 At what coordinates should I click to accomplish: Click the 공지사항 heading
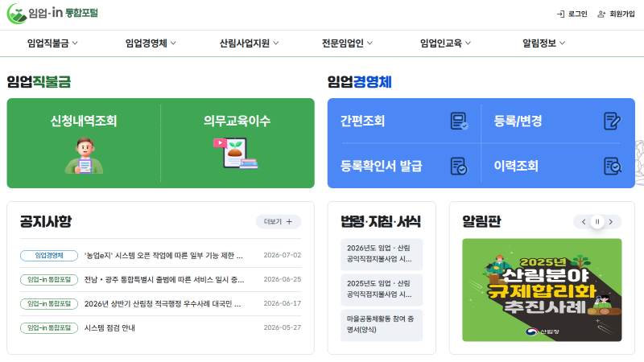[x=46, y=222]
